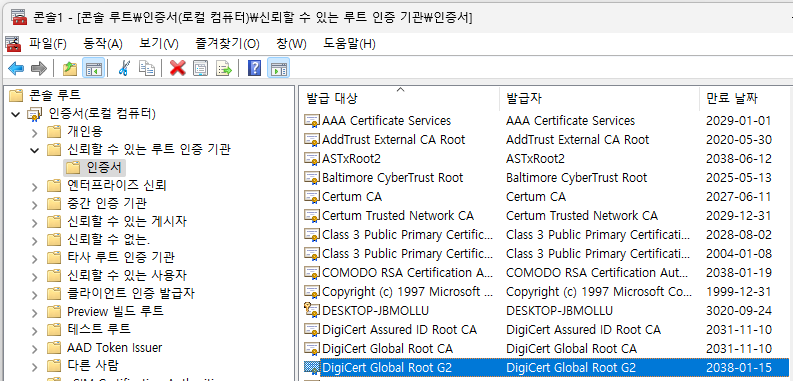The height and width of the screenshot is (381, 793).
Task: Click DigiCert Global Root CA icon
Action: point(312,349)
